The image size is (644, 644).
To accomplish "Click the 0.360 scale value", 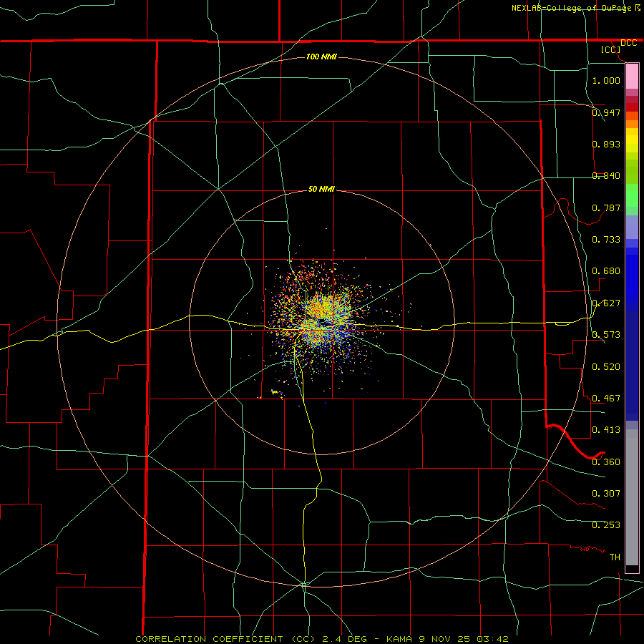I will [x=606, y=462].
